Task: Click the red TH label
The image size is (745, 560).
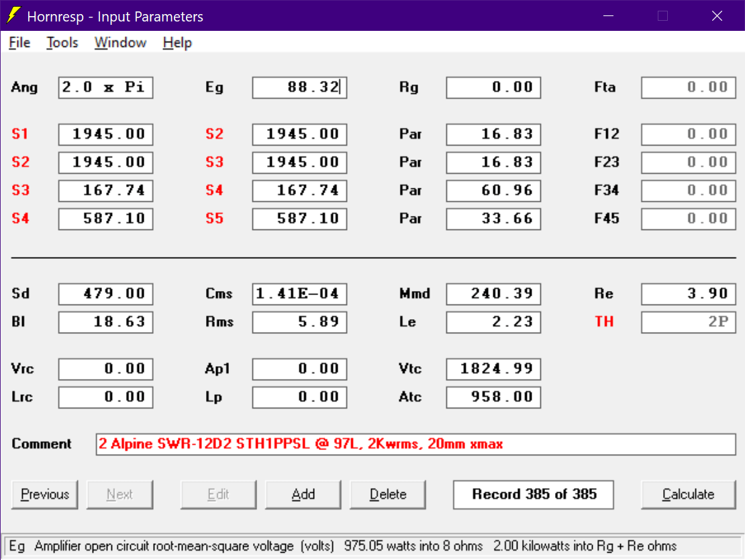Action: click(604, 322)
